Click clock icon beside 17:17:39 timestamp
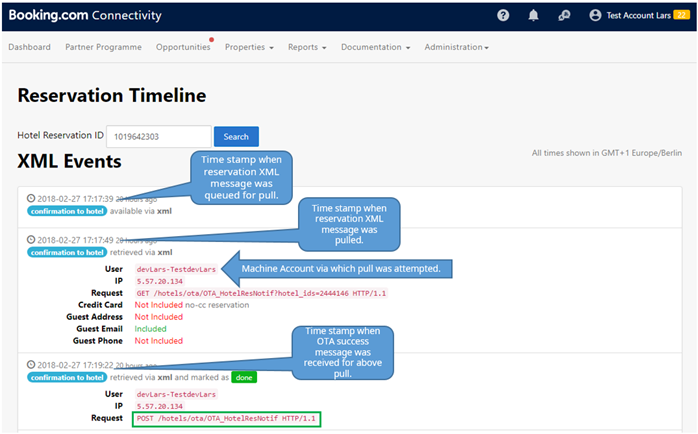698x434 pixels. click(30, 199)
